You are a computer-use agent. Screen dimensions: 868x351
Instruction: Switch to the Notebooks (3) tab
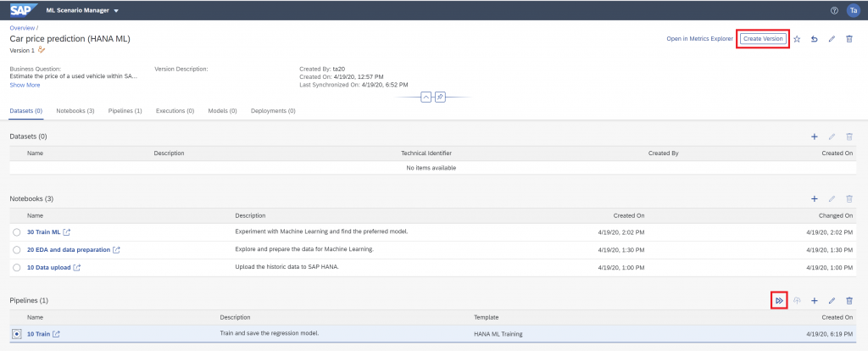[75, 111]
